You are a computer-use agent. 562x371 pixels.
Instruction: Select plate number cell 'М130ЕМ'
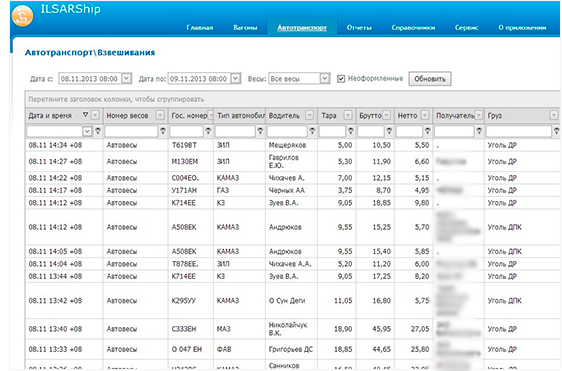[x=185, y=161]
